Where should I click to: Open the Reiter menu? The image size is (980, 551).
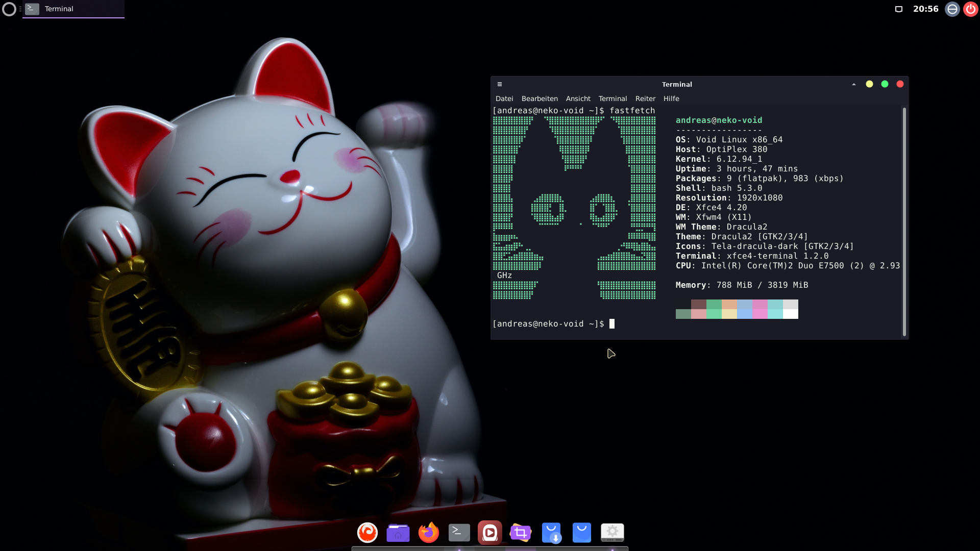click(x=645, y=98)
